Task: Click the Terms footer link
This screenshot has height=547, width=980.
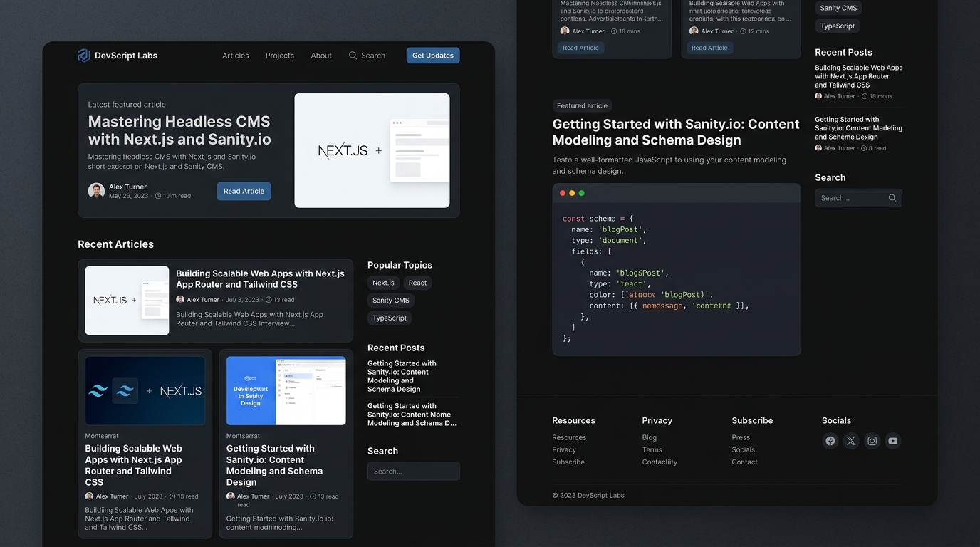Action: click(652, 449)
